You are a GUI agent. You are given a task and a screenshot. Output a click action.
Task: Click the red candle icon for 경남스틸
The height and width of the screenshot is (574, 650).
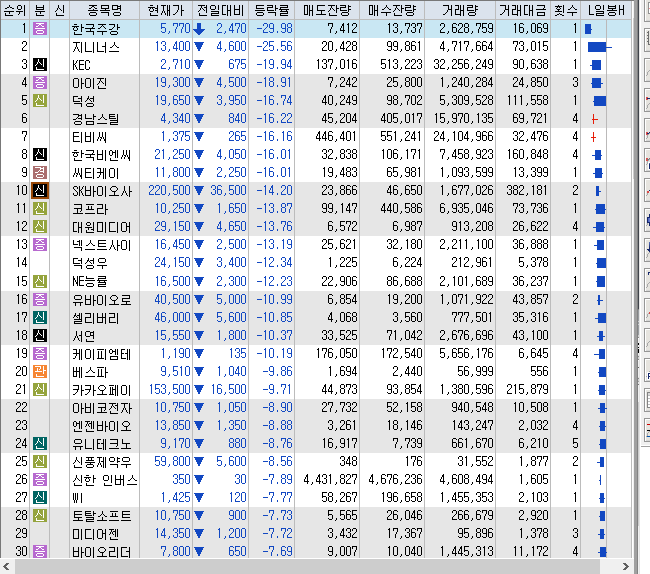pos(594,119)
